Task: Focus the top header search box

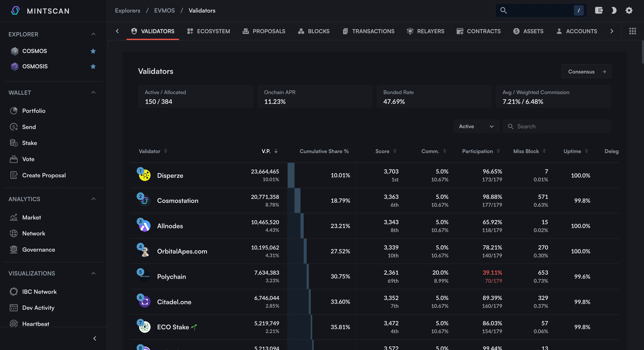Action: [541, 10]
